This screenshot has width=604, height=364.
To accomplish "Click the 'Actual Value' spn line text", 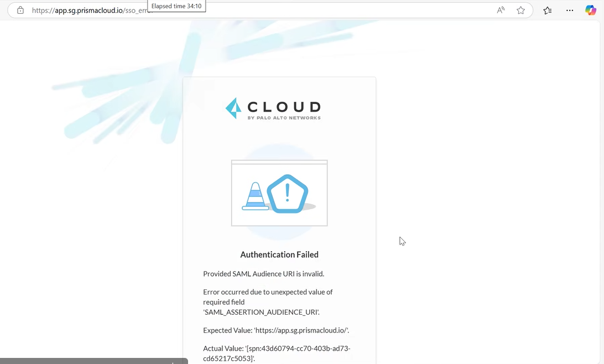I will 277,353.
